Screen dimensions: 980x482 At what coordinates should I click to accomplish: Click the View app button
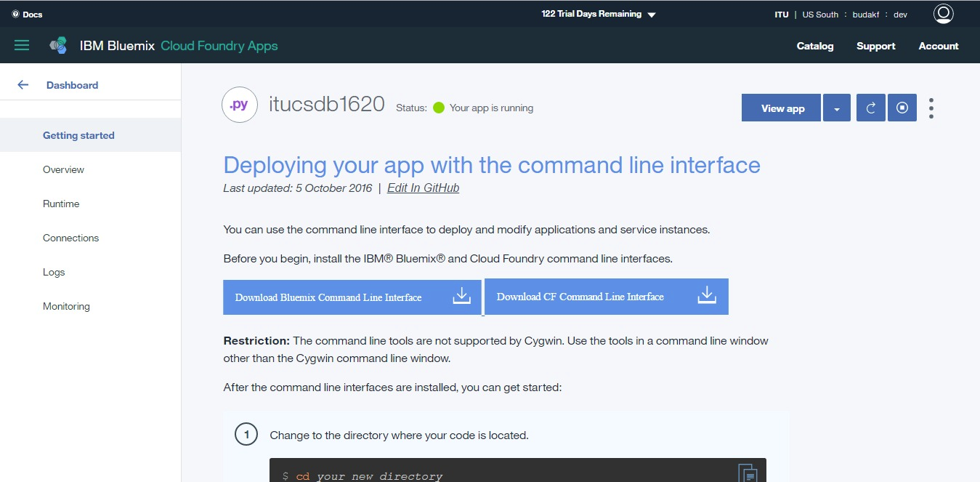pyautogui.click(x=782, y=108)
